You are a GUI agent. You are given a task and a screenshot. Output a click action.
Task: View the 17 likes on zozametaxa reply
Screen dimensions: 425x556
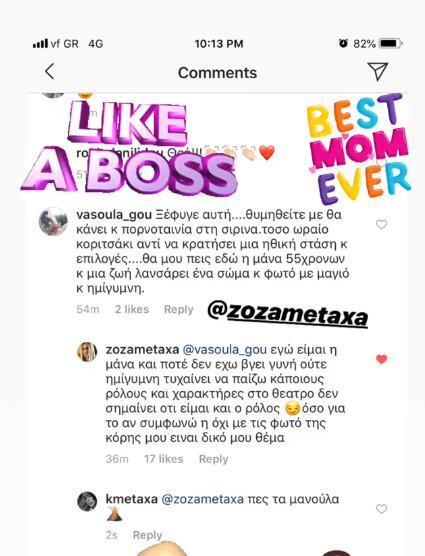point(163,459)
